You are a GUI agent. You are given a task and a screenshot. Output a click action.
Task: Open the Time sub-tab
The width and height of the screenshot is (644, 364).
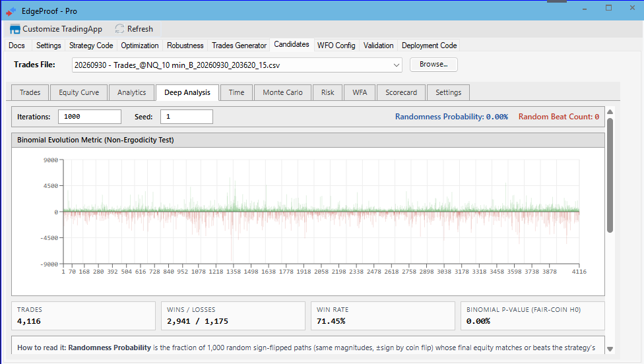237,92
